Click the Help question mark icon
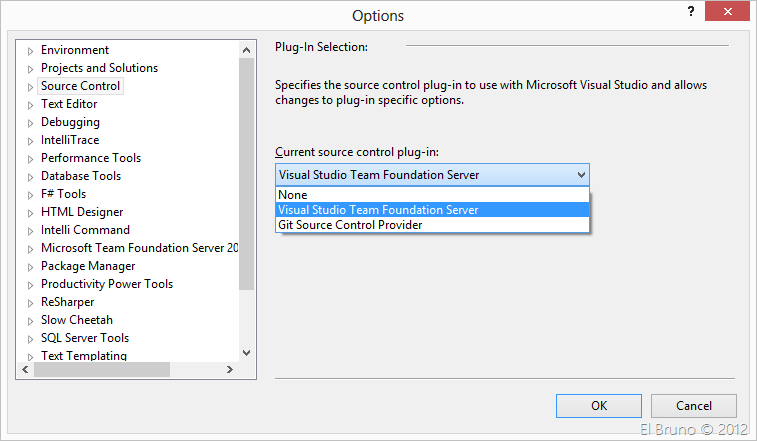Viewport: 757px width, 441px height. point(690,12)
